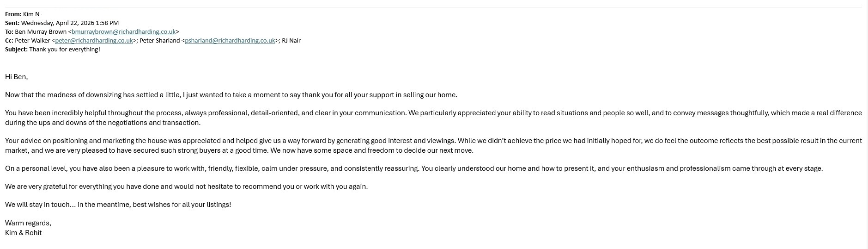Click the subject text Thank you for everything!
Screen dimensions: 868x249
tap(65, 50)
